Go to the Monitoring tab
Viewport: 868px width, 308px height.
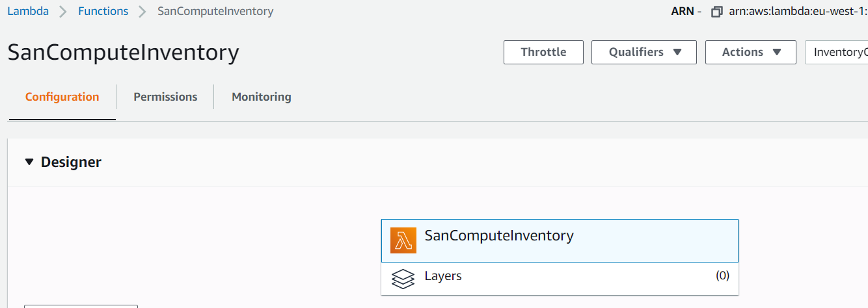(262, 97)
